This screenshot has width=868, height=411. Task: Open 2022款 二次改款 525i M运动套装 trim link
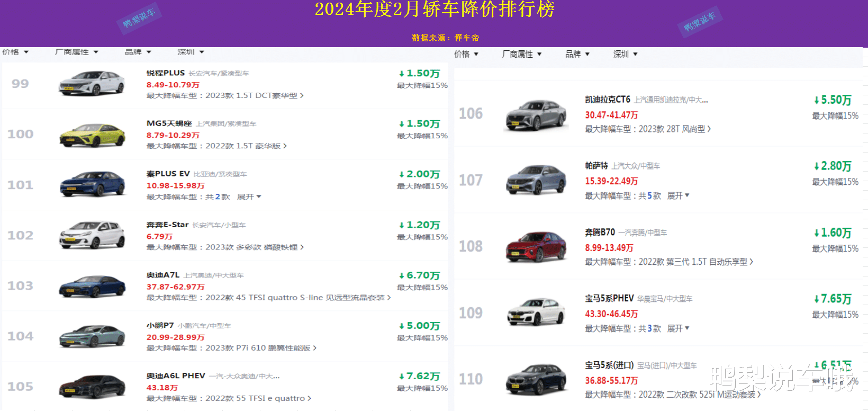(x=700, y=395)
